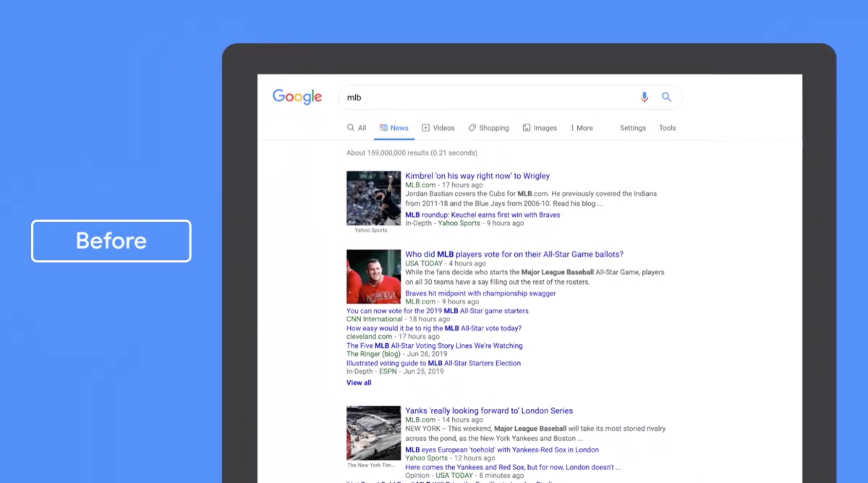Switch to the All results tab
The width and height of the screenshot is (868, 483).
356,128
